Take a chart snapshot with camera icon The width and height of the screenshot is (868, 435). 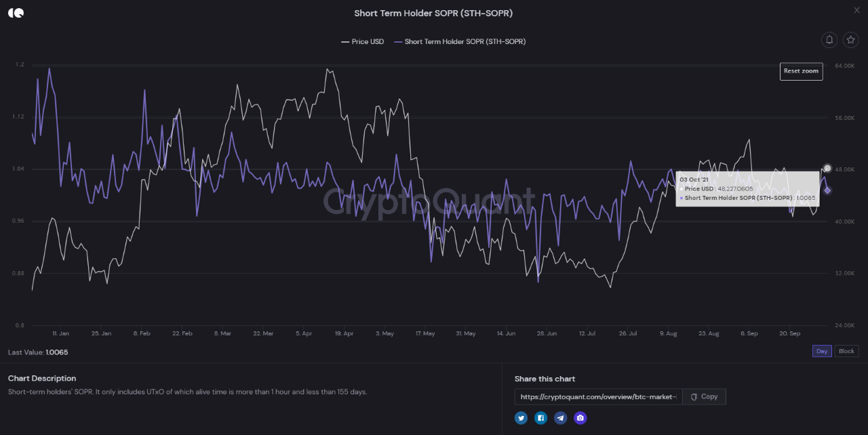click(580, 418)
